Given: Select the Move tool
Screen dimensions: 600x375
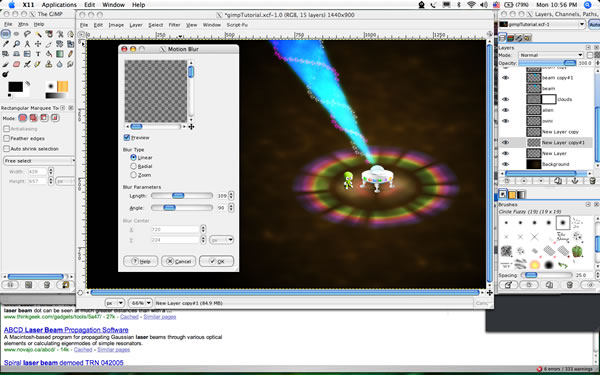Looking at the screenshot, I should pyautogui.click(x=38, y=44).
